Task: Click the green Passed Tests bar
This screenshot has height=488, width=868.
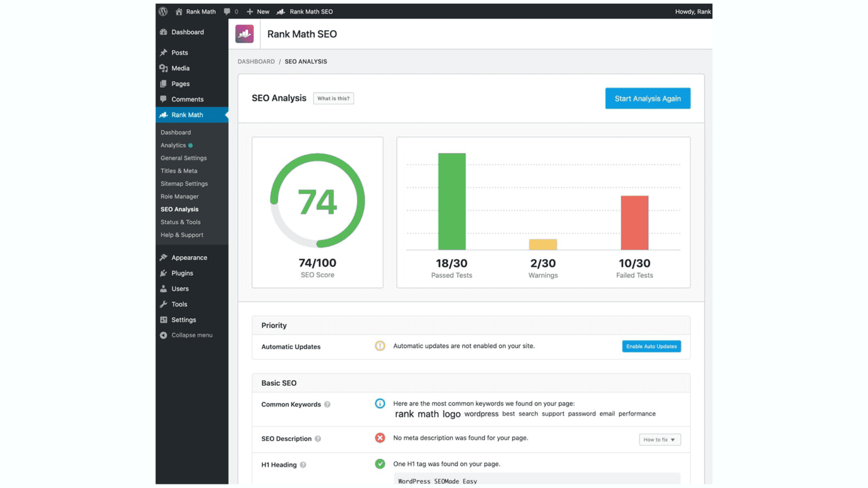Action: point(452,202)
